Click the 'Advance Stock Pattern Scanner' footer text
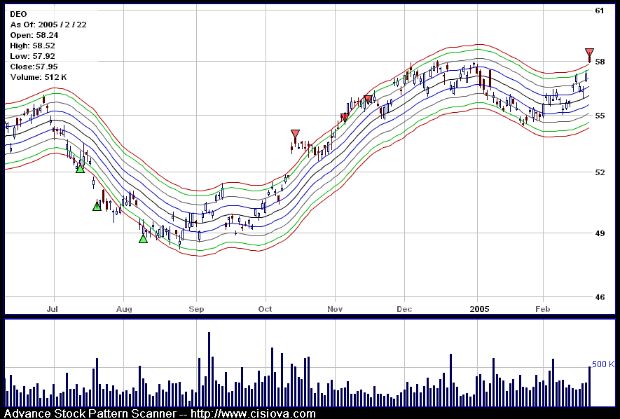 pos(90,414)
